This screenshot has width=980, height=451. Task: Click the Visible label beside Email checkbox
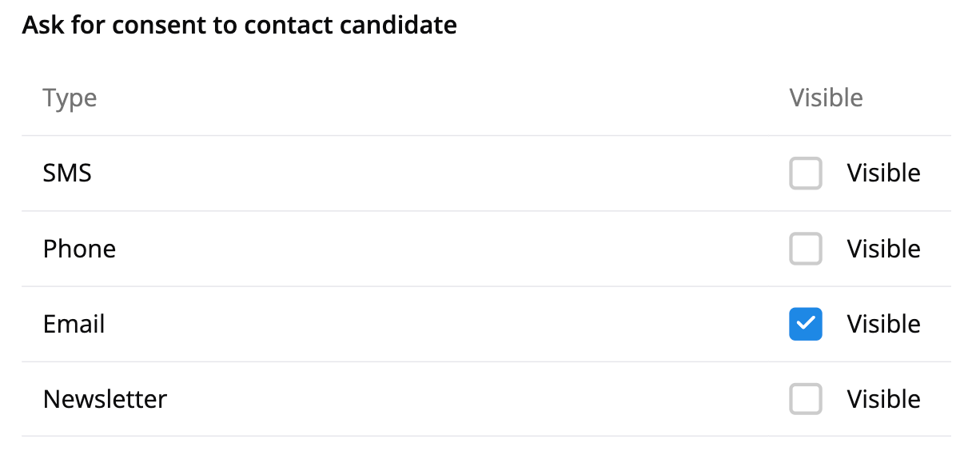click(x=883, y=324)
